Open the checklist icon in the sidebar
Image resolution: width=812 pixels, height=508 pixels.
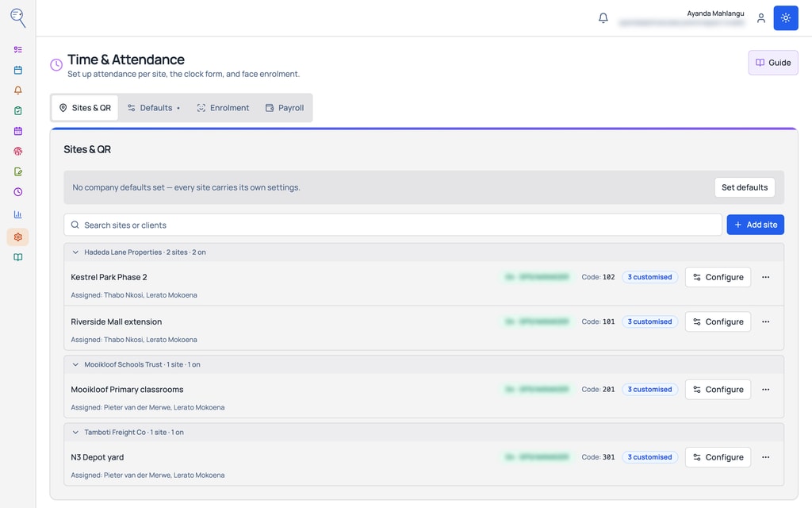click(17, 50)
